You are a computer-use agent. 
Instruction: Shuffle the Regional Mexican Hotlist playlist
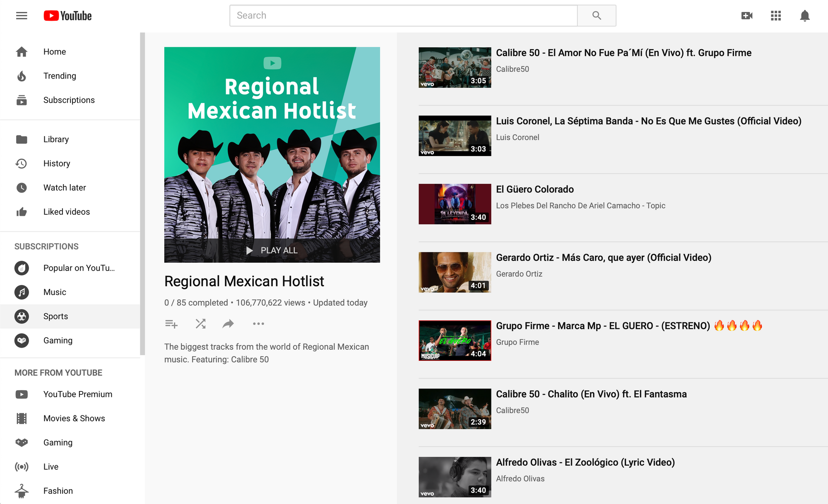tap(200, 324)
